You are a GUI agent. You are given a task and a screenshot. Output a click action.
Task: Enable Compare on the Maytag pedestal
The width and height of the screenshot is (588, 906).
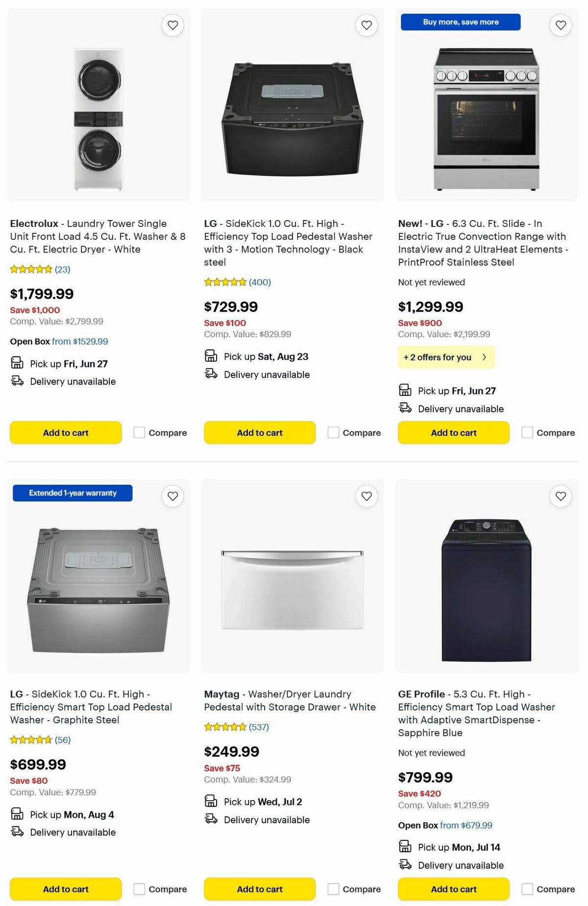tap(333, 889)
